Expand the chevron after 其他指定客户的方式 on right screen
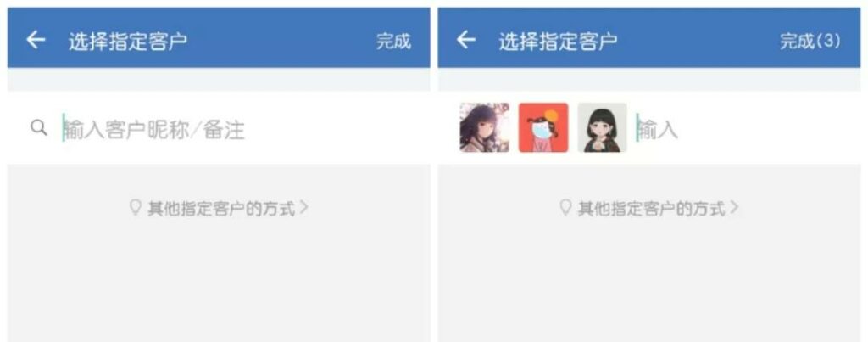 tap(734, 208)
